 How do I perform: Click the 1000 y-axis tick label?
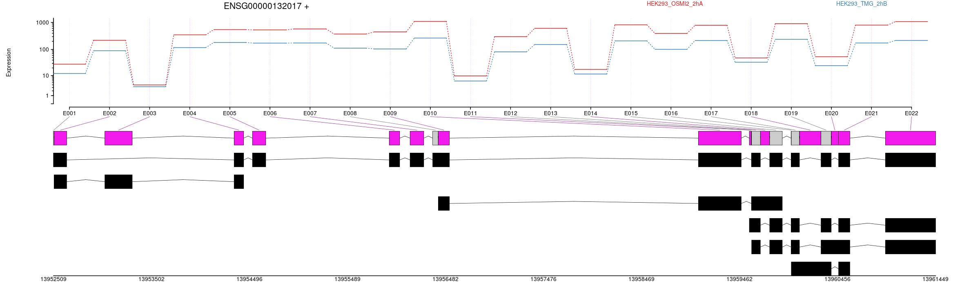[42, 23]
